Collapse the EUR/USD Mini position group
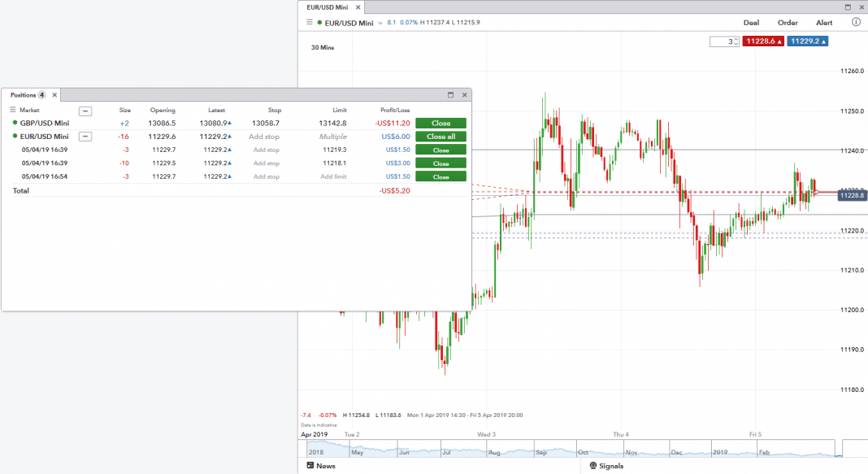 coord(85,137)
